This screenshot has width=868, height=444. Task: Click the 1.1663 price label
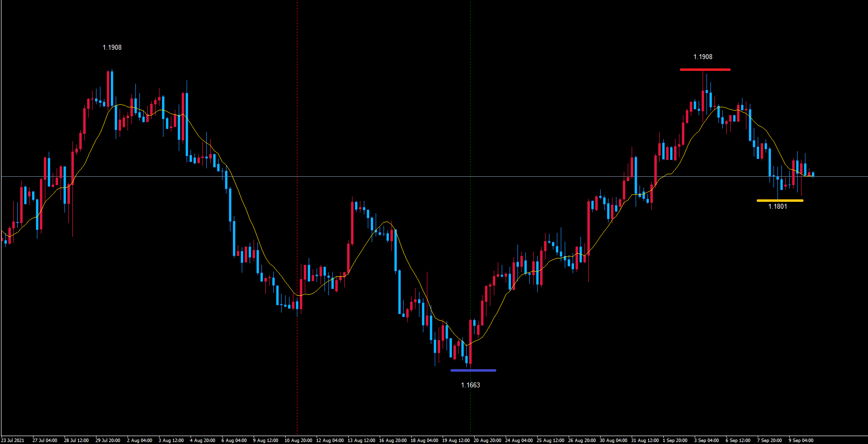click(x=470, y=385)
